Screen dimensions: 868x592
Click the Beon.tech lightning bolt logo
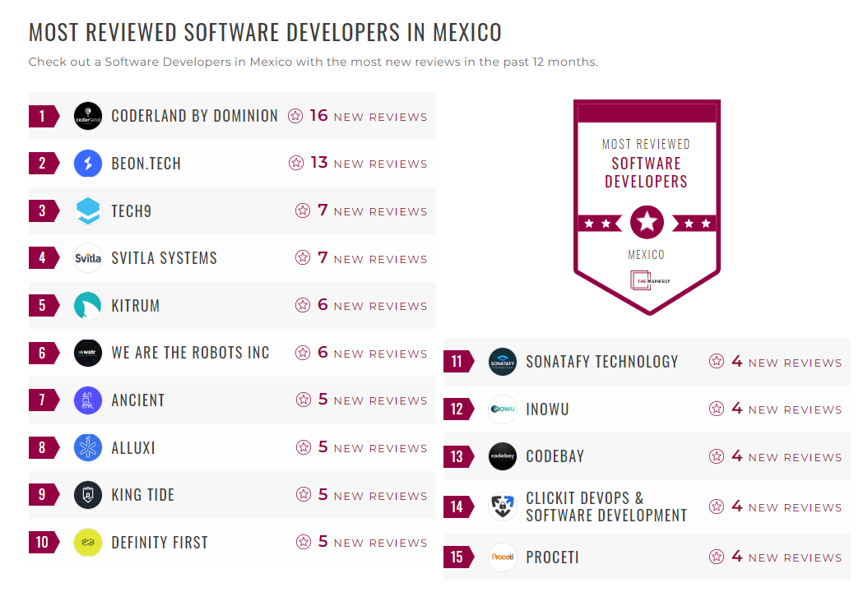pos(88,163)
